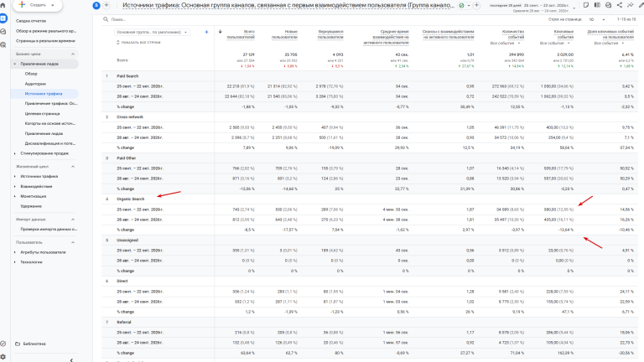Screen dimensions: 644x362
Task: Click the Cross-network row label
Action: click(130, 117)
